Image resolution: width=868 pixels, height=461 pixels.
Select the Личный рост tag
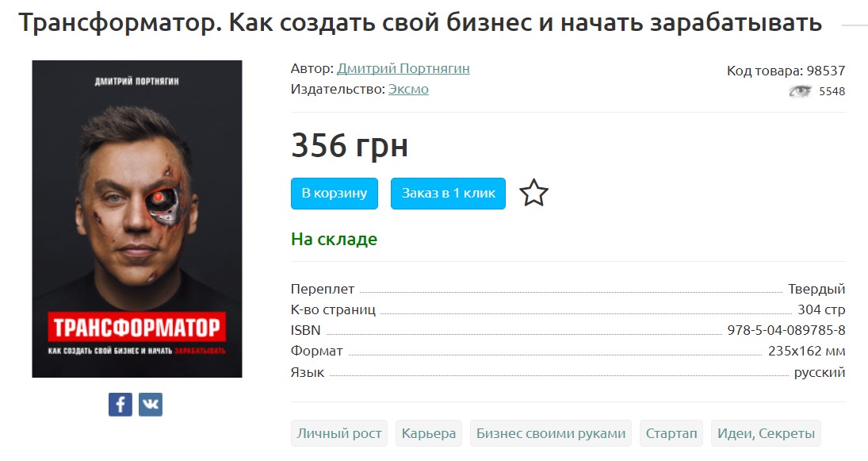point(339,433)
